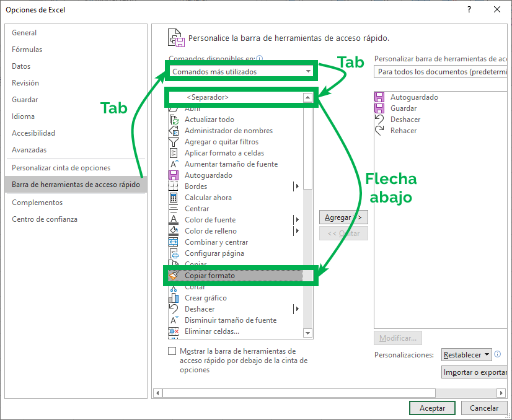The height and width of the screenshot is (420, 512).
Task: Open the Restablecer dropdown button
Action: (467, 355)
